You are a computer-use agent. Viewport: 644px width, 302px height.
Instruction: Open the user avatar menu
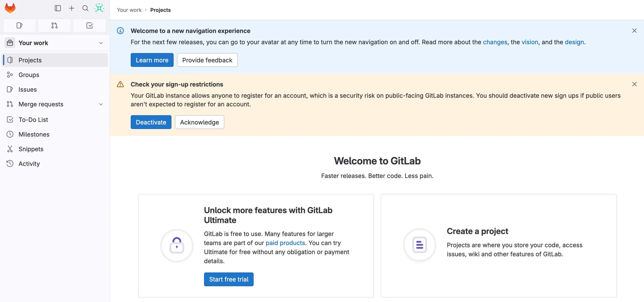tap(99, 8)
